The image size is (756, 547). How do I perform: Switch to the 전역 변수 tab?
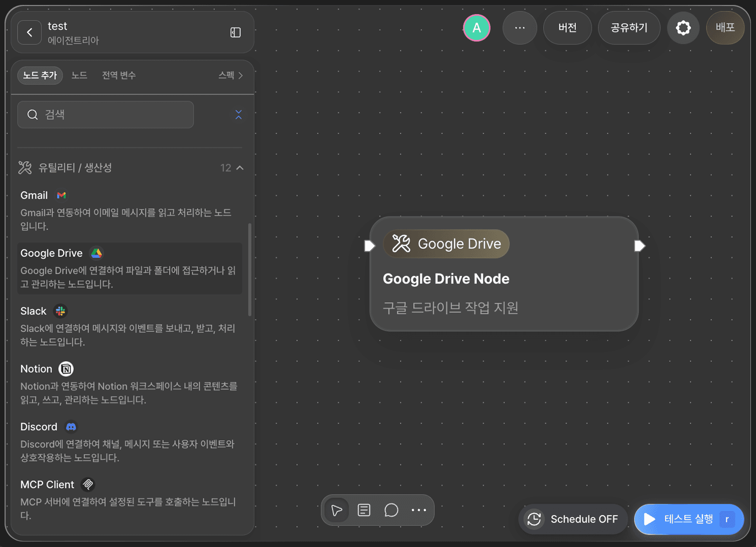click(119, 75)
